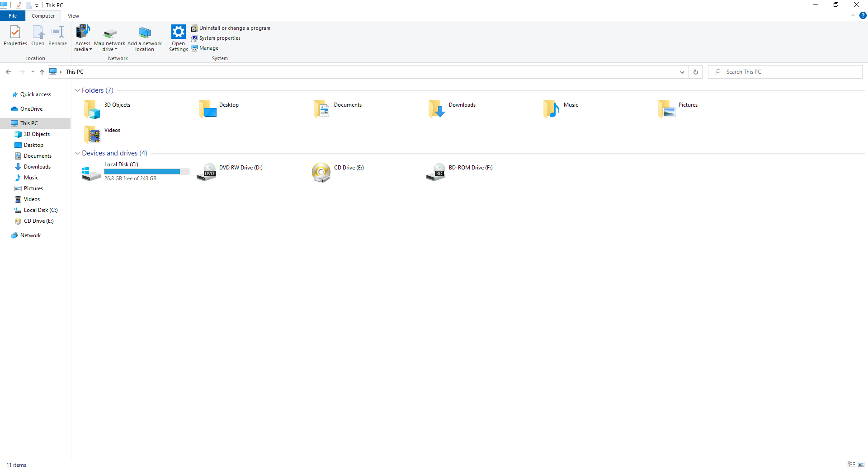This screenshot has width=868, height=470.
Task: Open System properties
Action: pyautogui.click(x=216, y=38)
